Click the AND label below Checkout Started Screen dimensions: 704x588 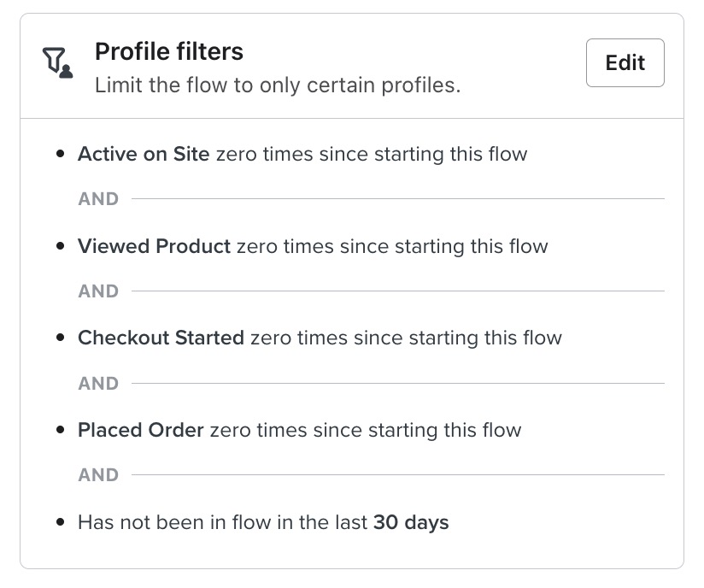[x=98, y=384]
